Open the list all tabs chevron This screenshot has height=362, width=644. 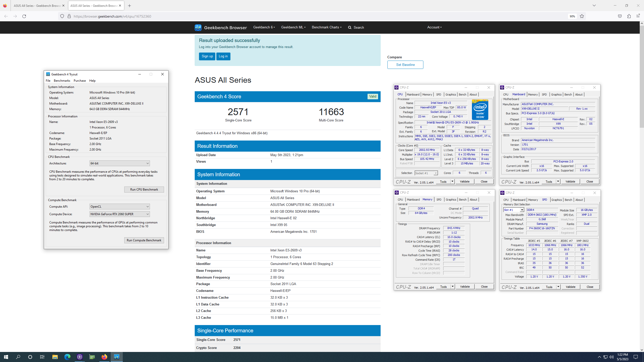tap(594, 6)
